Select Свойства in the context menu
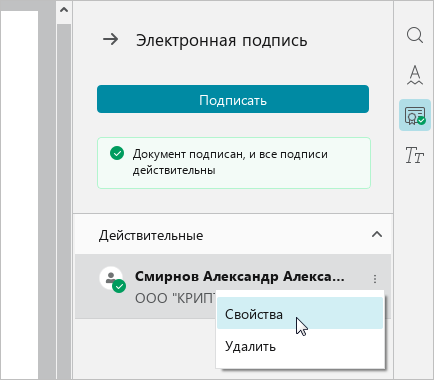This screenshot has height=380, width=434. pyautogui.click(x=300, y=314)
